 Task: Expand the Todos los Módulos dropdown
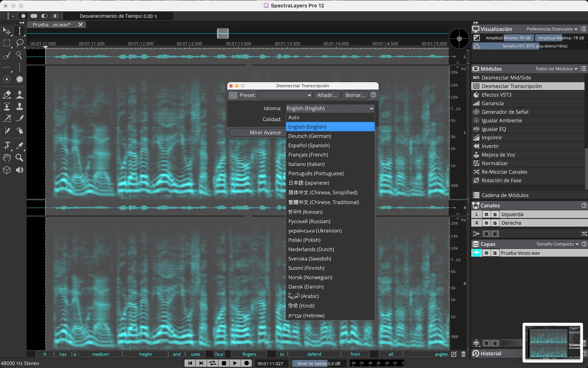[x=556, y=69]
